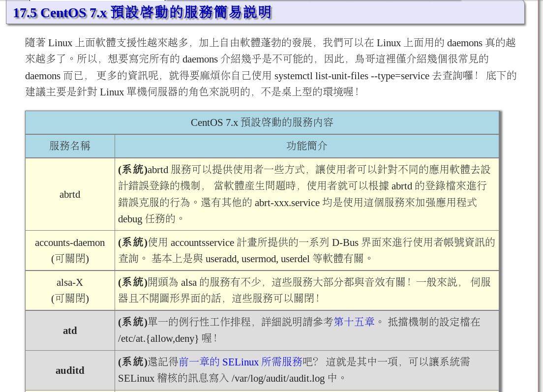Open the 前一章的 SELinux 所需服務 link
Viewport: 543px width, 392px height.
(241, 362)
